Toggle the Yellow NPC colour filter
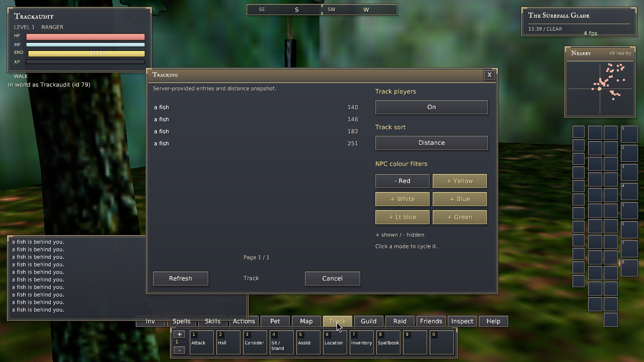This screenshot has width=644, height=362. (x=460, y=181)
